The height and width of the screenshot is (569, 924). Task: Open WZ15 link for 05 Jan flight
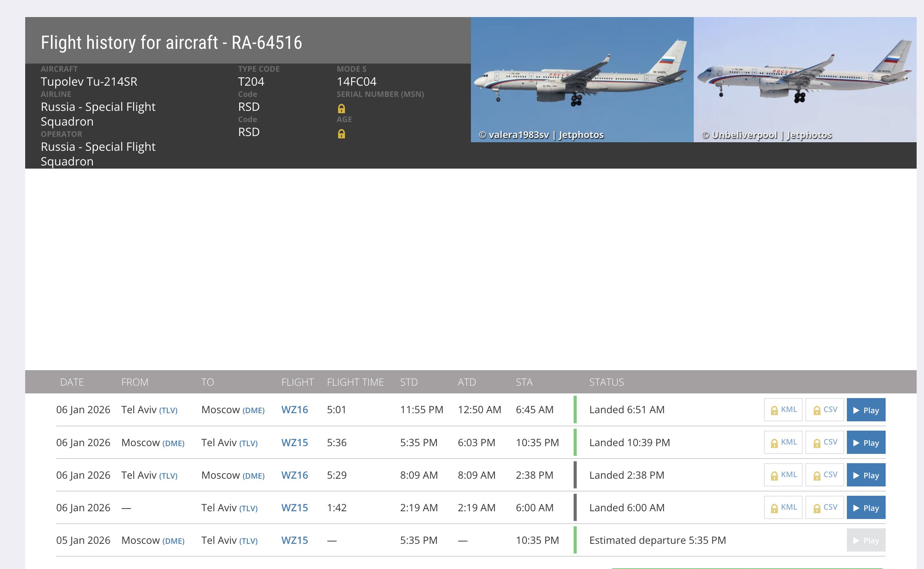coord(295,540)
